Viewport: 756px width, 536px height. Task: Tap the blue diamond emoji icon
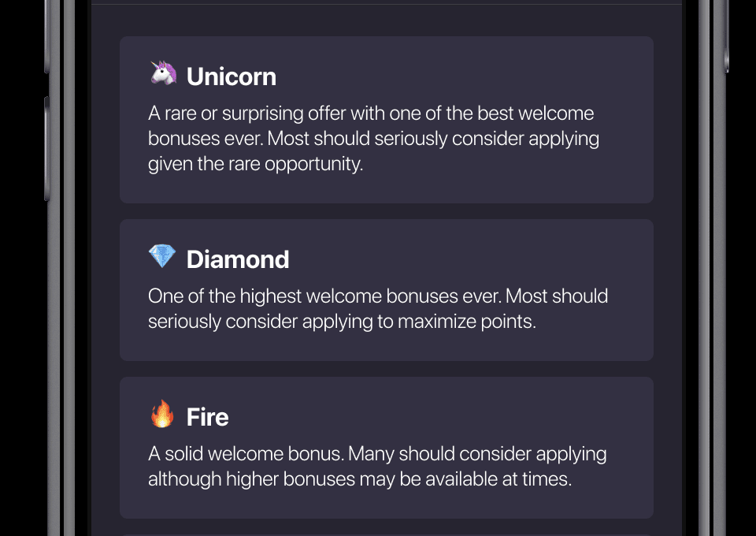tap(162, 256)
